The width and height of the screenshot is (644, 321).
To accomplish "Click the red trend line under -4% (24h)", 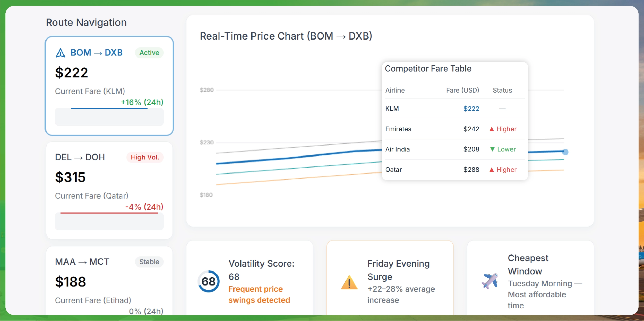I will tap(109, 213).
